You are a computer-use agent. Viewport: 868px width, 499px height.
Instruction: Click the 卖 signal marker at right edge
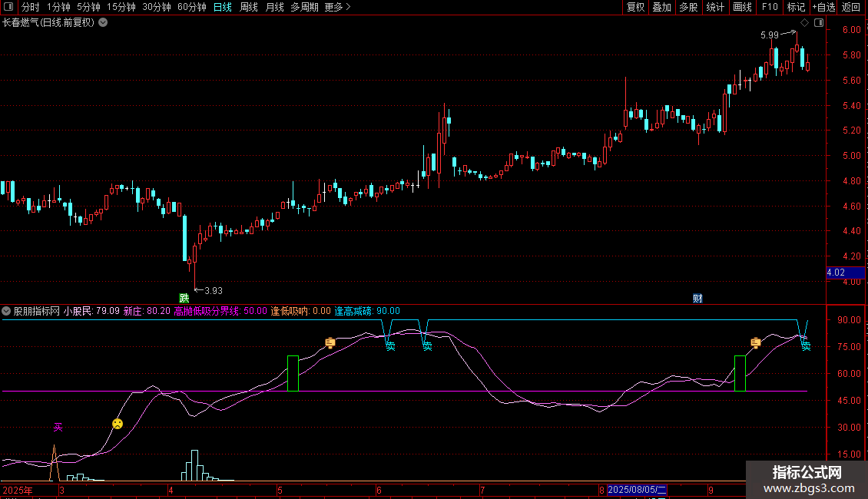(806, 346)
